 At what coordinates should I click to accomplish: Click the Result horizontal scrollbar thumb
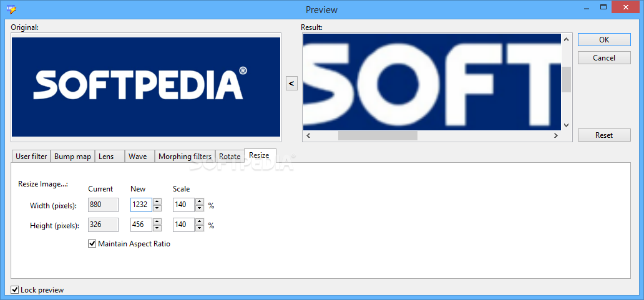(x=378, y=135)
